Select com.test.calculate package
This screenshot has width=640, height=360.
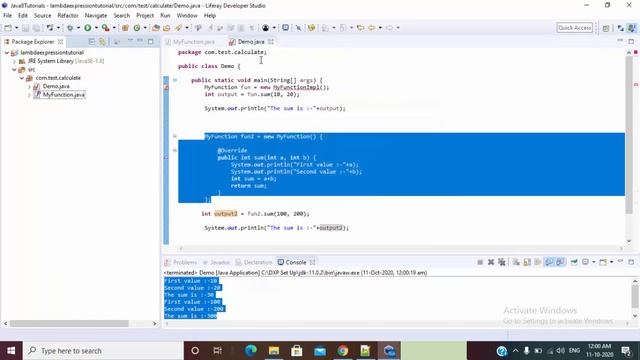coord(58,78)
